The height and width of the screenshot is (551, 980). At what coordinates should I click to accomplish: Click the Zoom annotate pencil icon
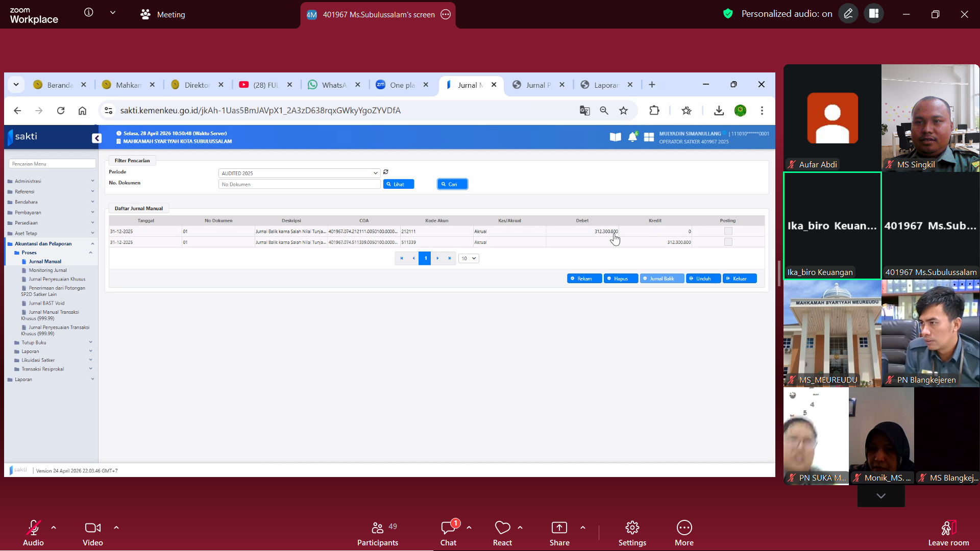coord(848,14)
